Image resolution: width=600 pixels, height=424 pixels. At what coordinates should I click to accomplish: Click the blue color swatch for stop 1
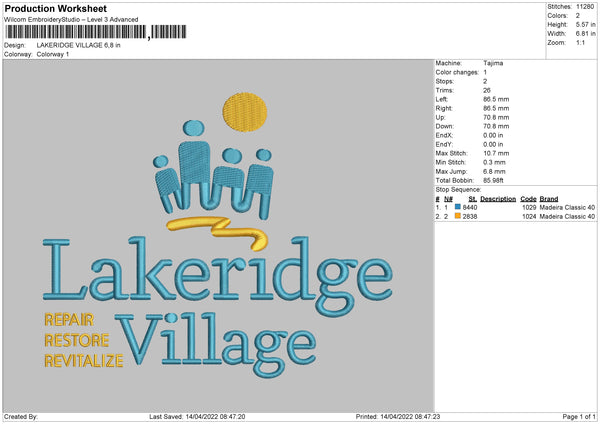tap(457, 207)
